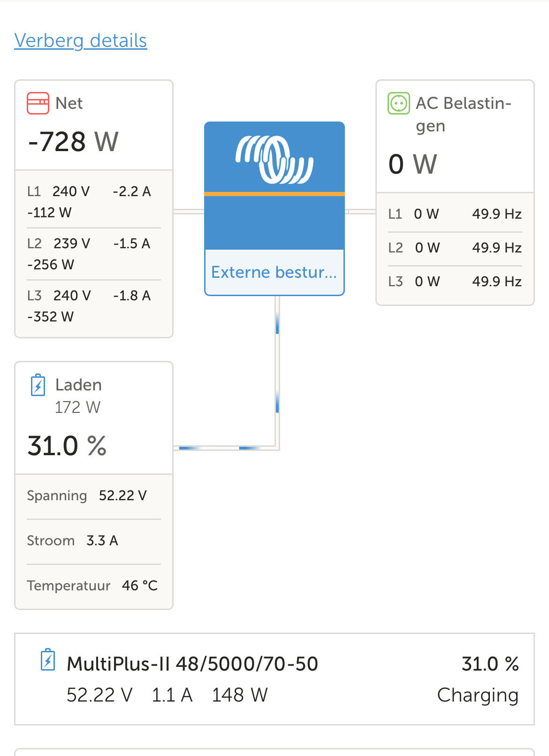Click the red Net grid icon
This screenshot has width=549, height=756.
tap(38, 103)
